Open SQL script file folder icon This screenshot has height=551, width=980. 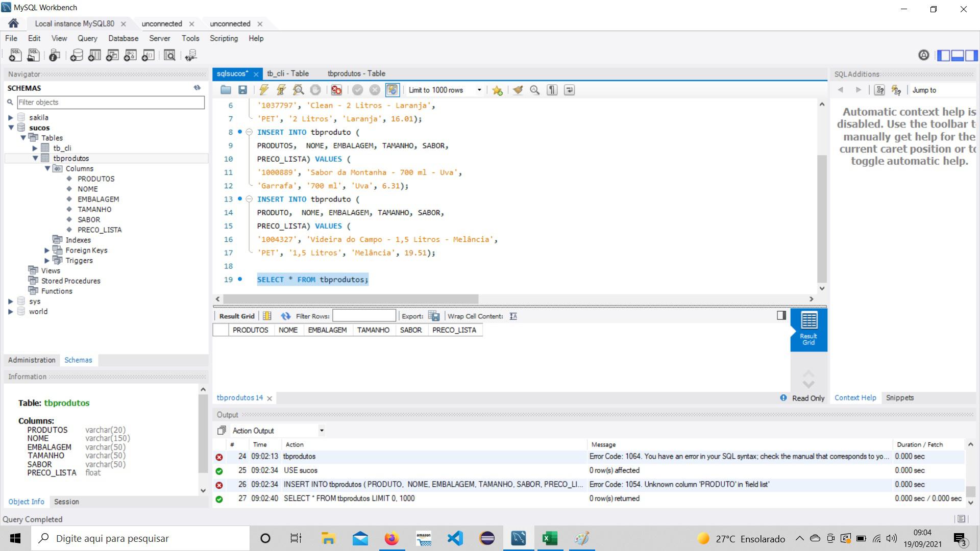click(x=226, y=90)
